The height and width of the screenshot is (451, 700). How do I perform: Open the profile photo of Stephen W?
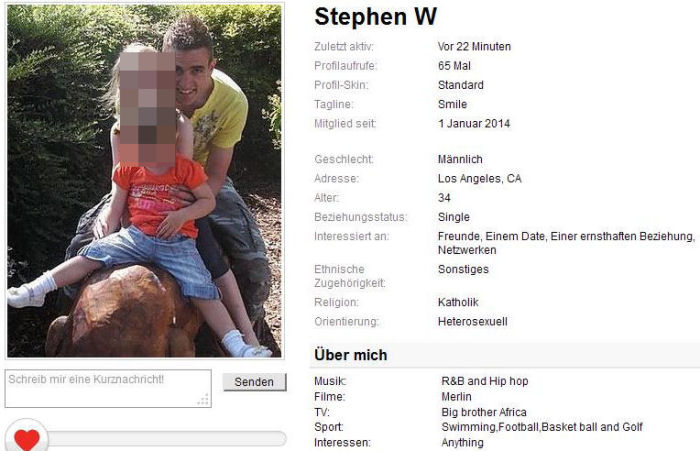point(145,181)
